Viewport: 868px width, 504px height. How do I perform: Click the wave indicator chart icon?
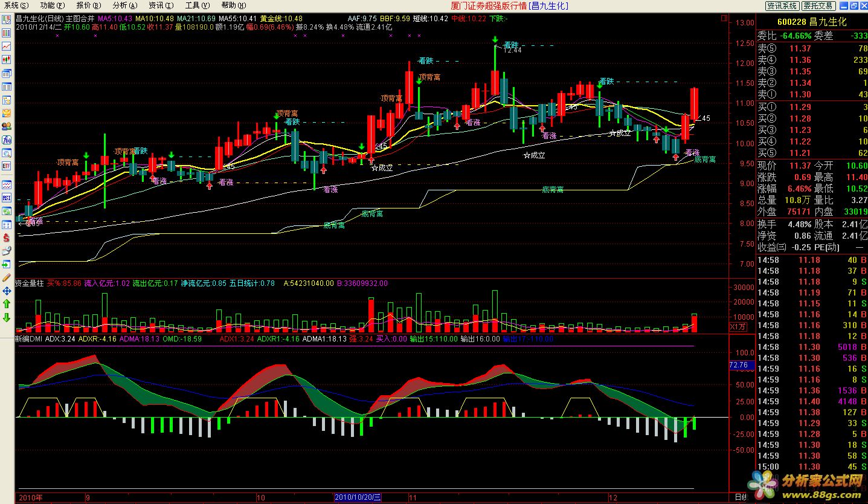pyautogui.click(x=7, y=184)
